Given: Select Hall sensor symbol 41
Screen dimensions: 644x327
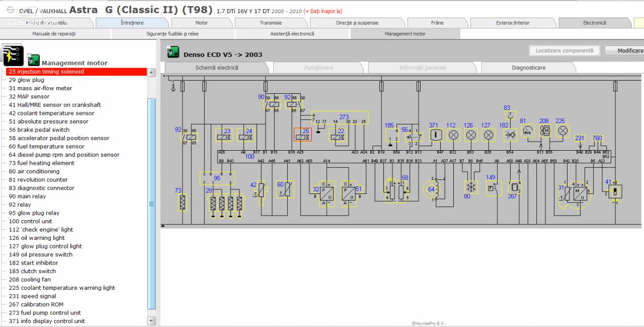Looking at the screenshot, I should click(615, 191).
